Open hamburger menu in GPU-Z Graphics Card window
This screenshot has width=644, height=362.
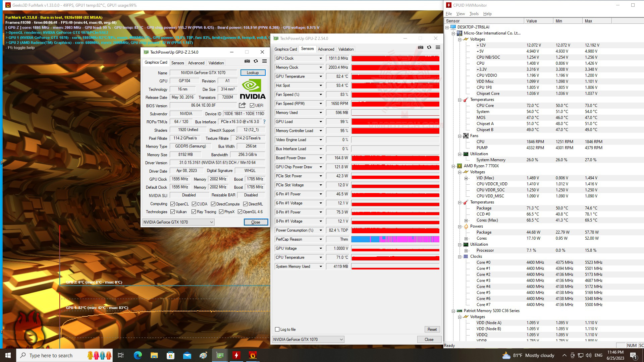pyautogui.click(x=264, y=61)
